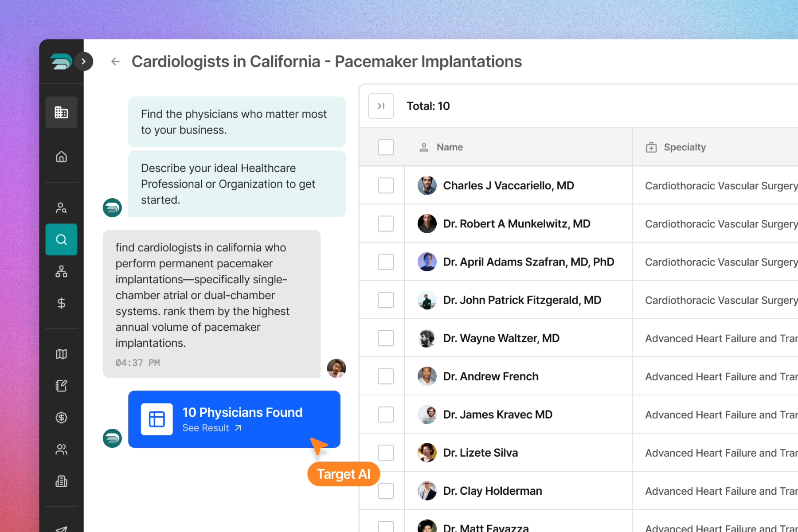Click the Specialty column header

click(x=685, y=147)
